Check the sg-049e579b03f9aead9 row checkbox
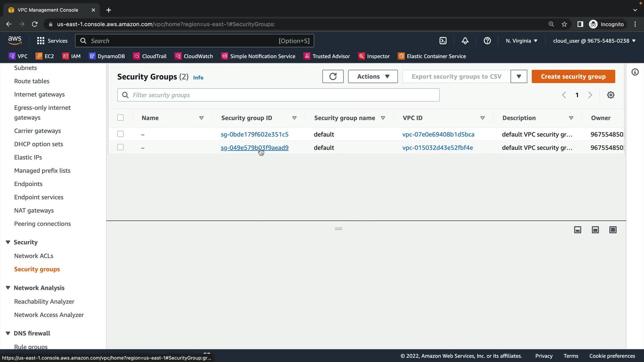644x362 pixels. pos(120,147)
